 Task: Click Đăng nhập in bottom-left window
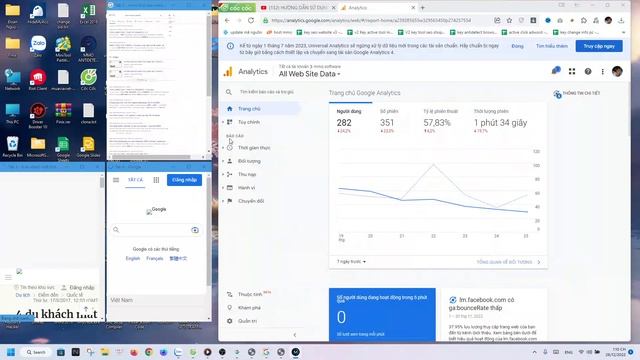click(78, 287)
